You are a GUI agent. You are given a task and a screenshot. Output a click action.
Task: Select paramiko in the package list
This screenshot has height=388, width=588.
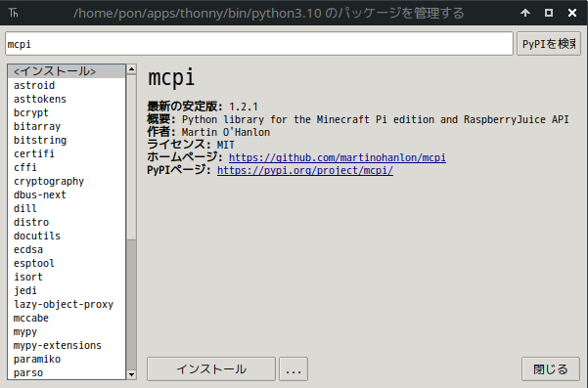point(67,359)
